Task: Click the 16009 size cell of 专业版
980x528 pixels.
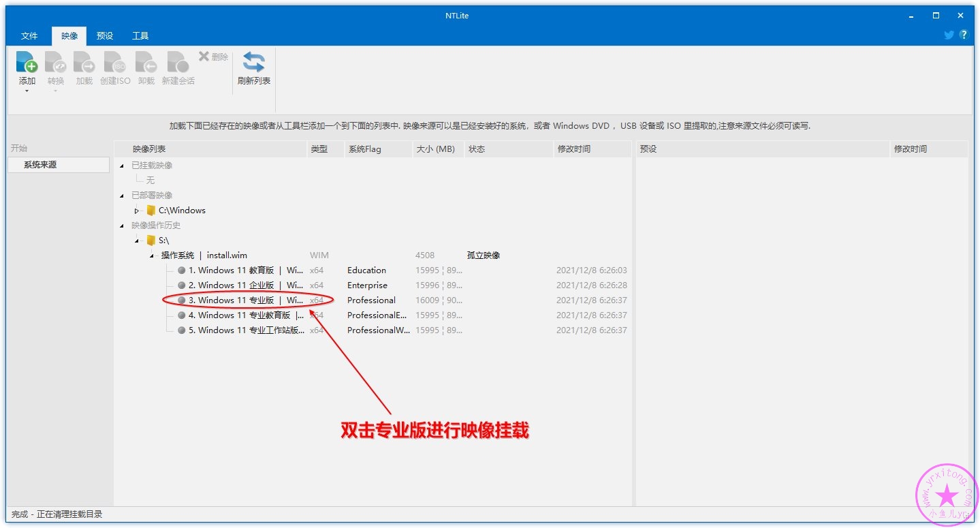Action: click(x=439, y=300)
